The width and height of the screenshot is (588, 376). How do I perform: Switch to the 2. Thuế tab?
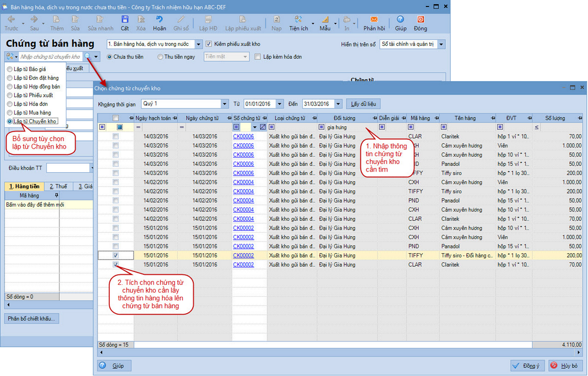coord(59,186)
